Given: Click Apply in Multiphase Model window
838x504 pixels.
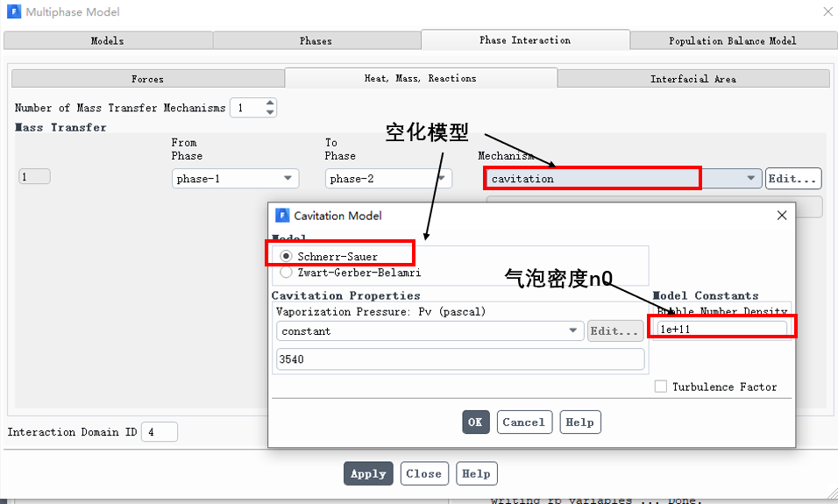Looking at the screenshot, I should click(x=368, y=473).
